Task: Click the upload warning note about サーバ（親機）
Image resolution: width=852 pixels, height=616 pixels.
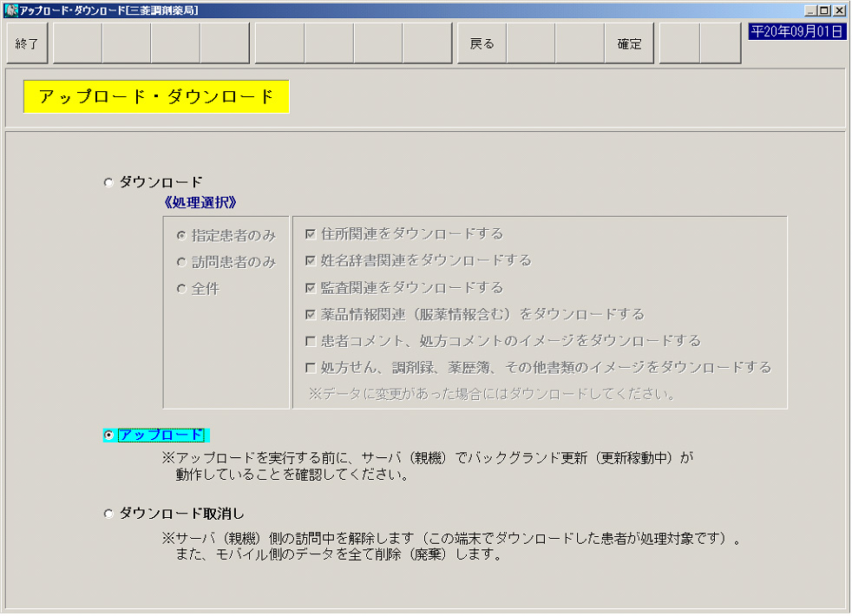Action: click(428, 466)
